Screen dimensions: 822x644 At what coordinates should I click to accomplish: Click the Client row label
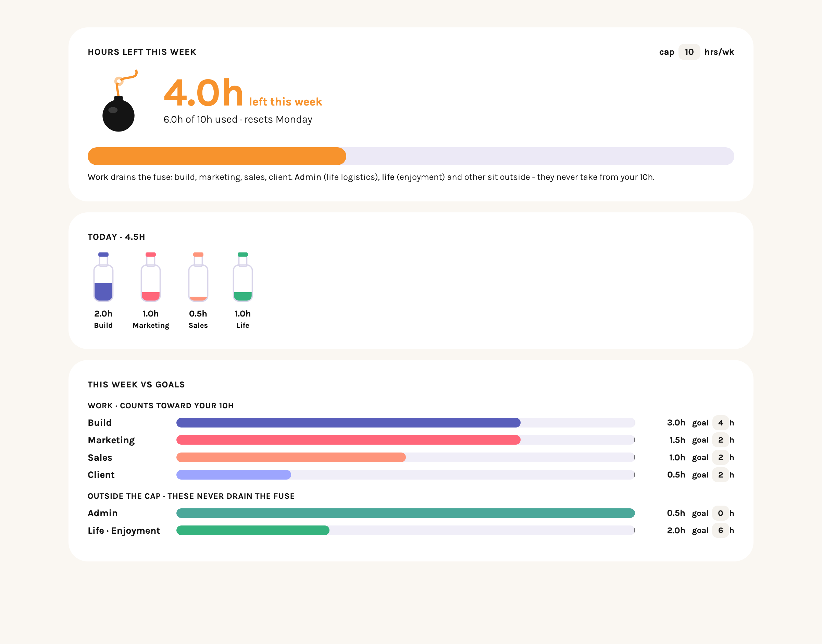coord(101,475)
